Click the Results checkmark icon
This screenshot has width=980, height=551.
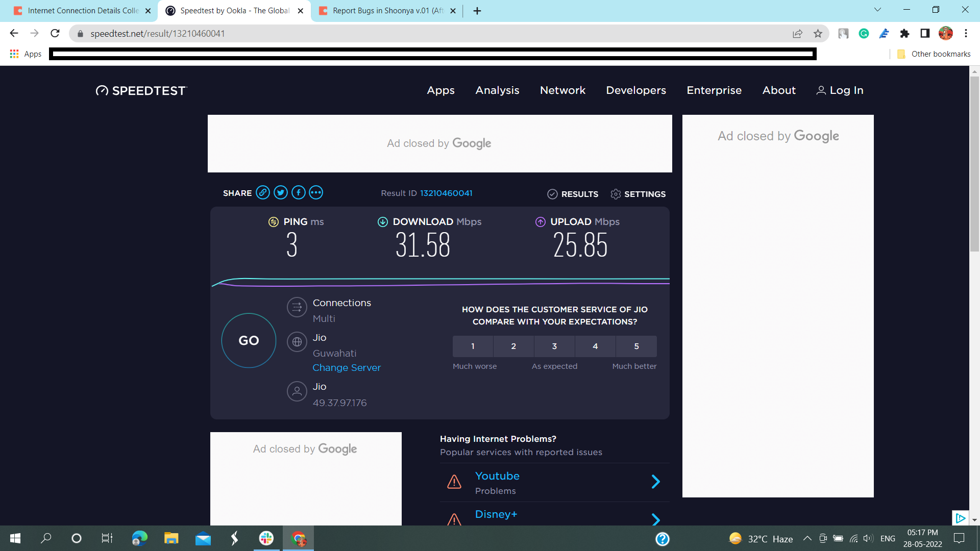click(552, 194)
